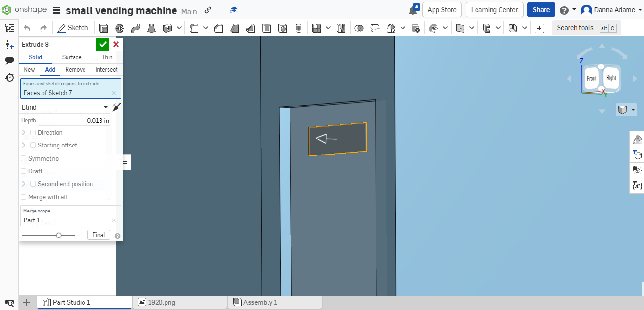Select the Shell tool
This screenshot has height=310, width=644.
coord(266,28)
